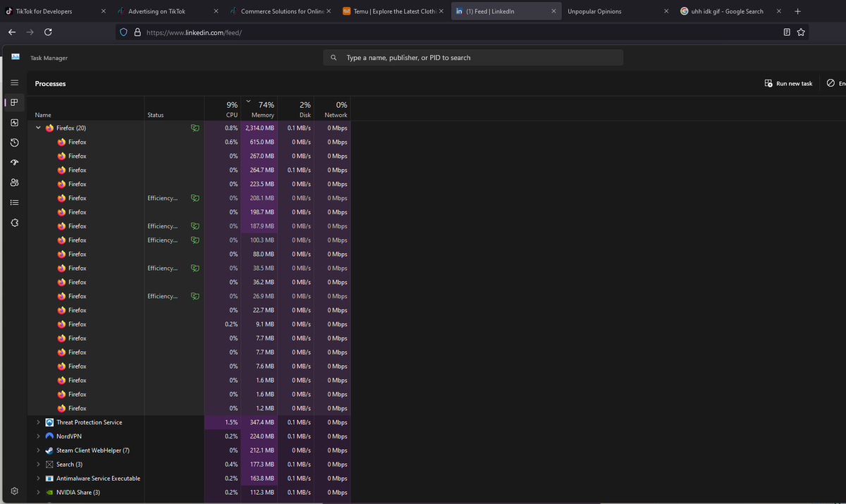The width and height of the screenshot is (846, 504).
Task: Open Task Manager settings gear
Action: click(14, 491)
